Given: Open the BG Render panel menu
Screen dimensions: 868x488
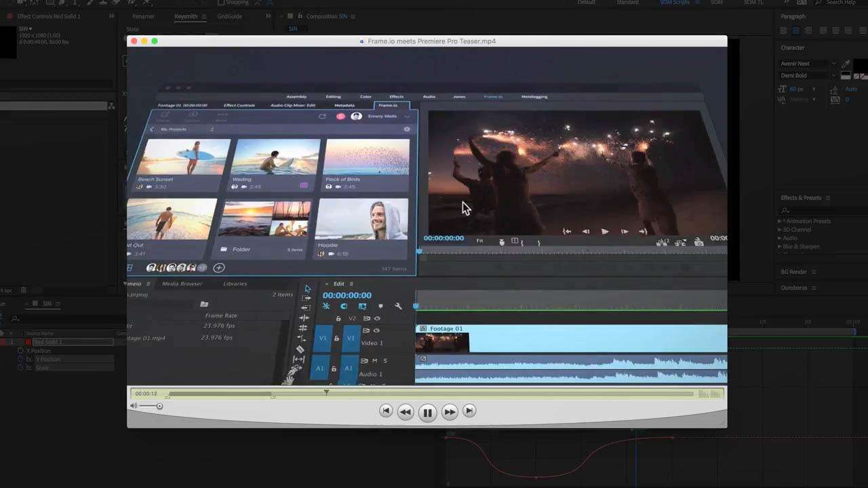Looking at the screenshot, I should click(x=814, y=272).
